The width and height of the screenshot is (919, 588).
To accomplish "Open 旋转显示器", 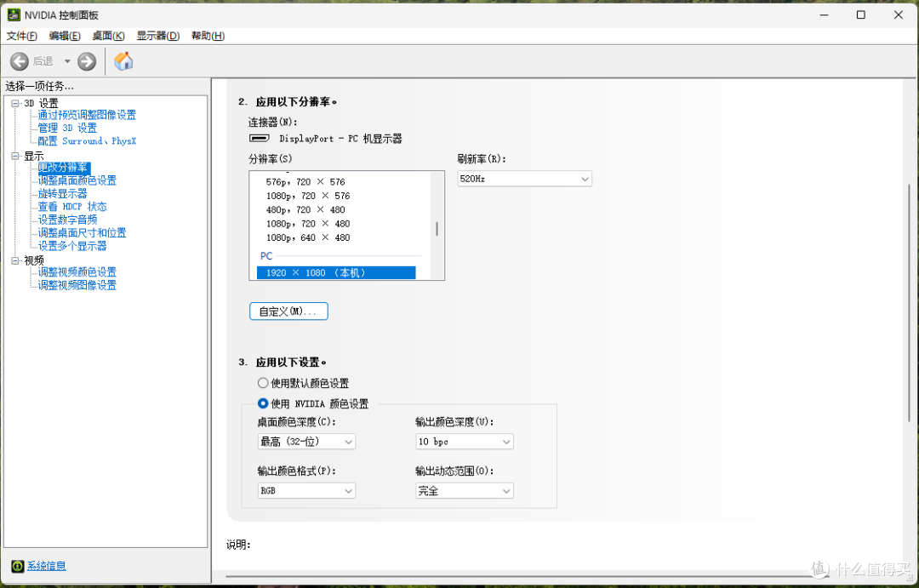I will [x=63, y=193].
